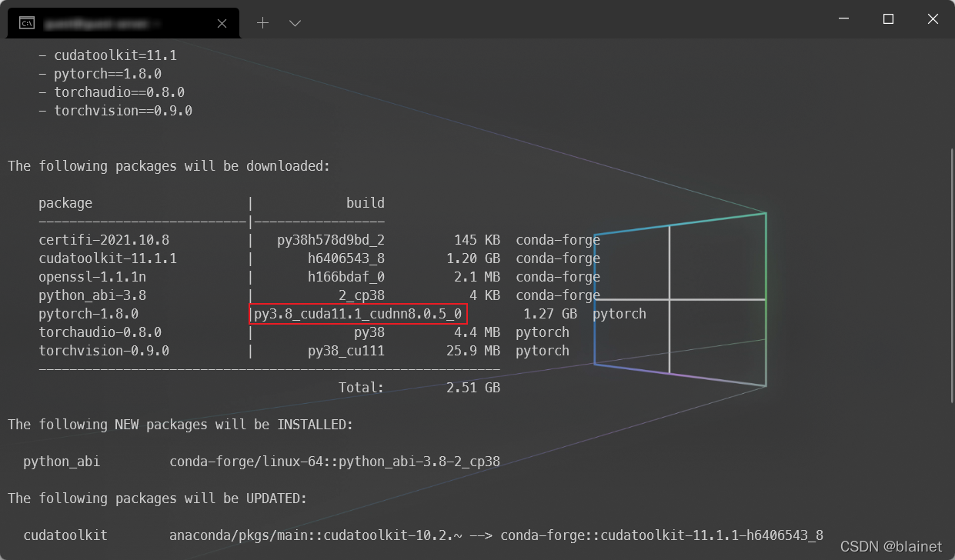Viewport: 955px width, 560px height.
Task: Click build string 'py38_cu111'
Action: [x=346, y=351]
